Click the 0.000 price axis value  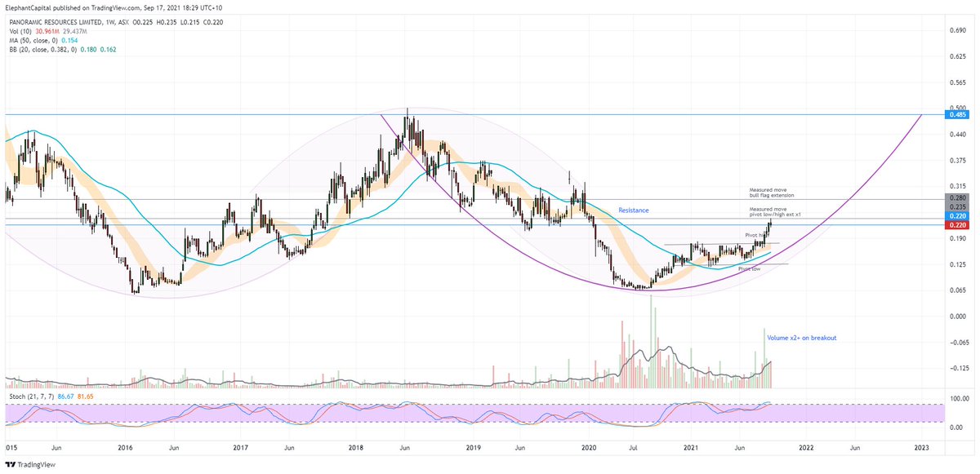[x=958, y=316]
